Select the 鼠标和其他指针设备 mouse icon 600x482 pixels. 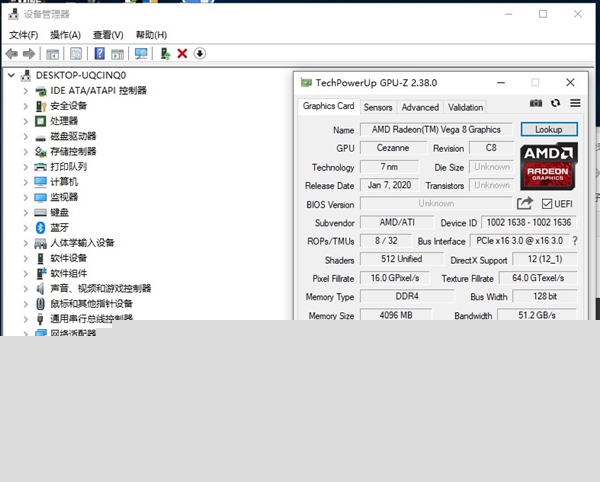click(x=41, y=304)
